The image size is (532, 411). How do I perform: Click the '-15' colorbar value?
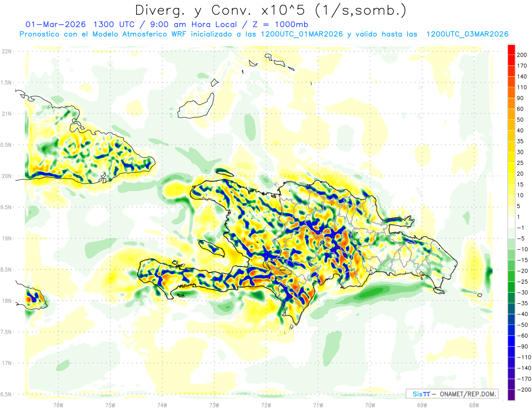click(524, 260)
